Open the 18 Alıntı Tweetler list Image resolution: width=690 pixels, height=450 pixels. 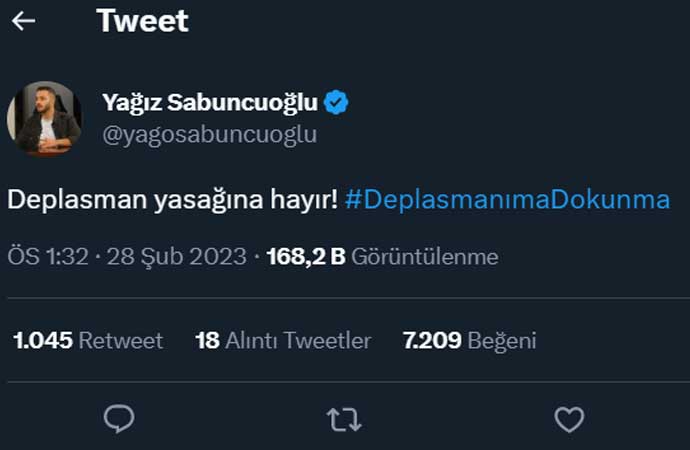click(283, 341)
